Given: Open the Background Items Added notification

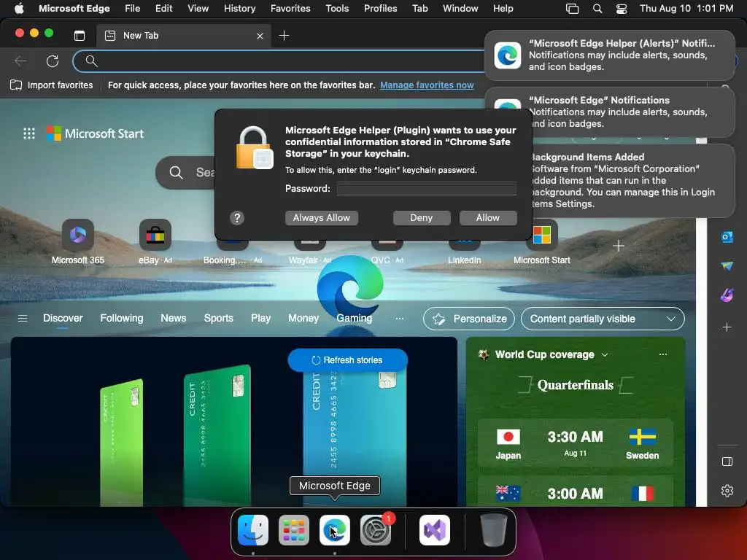Looking at the screenshot, I should pyautogui.click(x=633, y=181).
